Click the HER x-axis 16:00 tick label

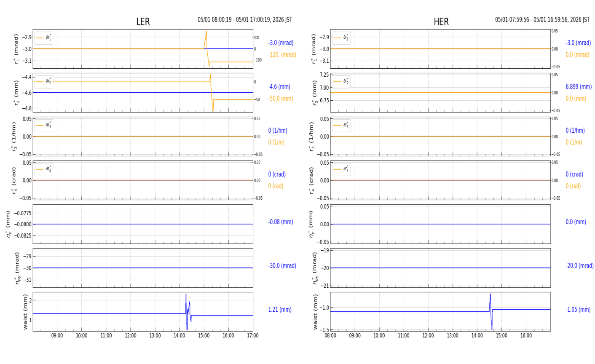526,336
